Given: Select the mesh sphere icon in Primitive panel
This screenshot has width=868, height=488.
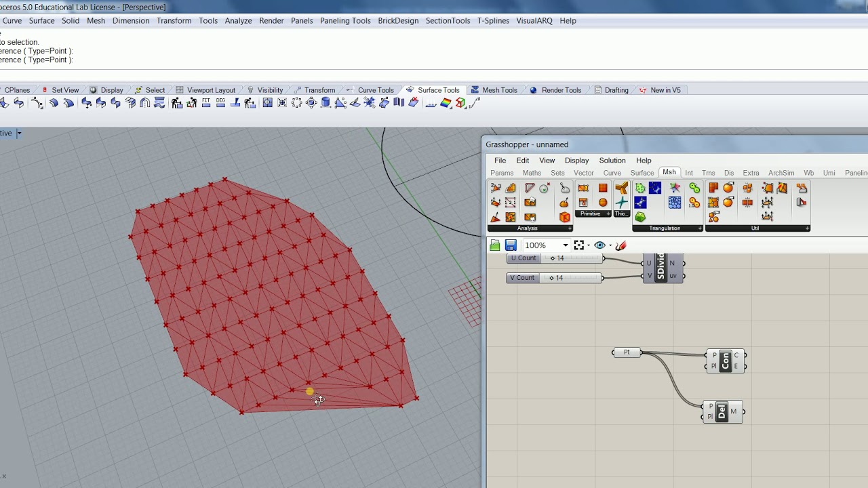Looking at the screenshot, I should pos(603,203).
